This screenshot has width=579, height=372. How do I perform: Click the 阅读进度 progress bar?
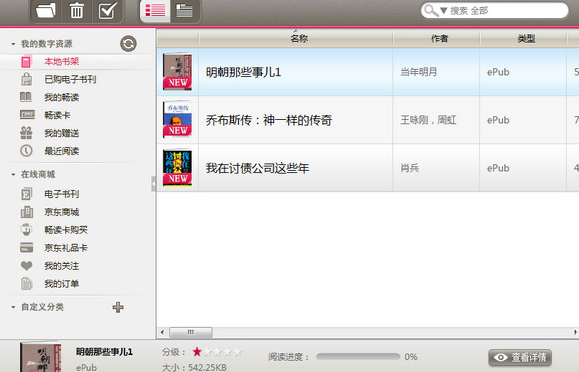click(x=358, y=356)
